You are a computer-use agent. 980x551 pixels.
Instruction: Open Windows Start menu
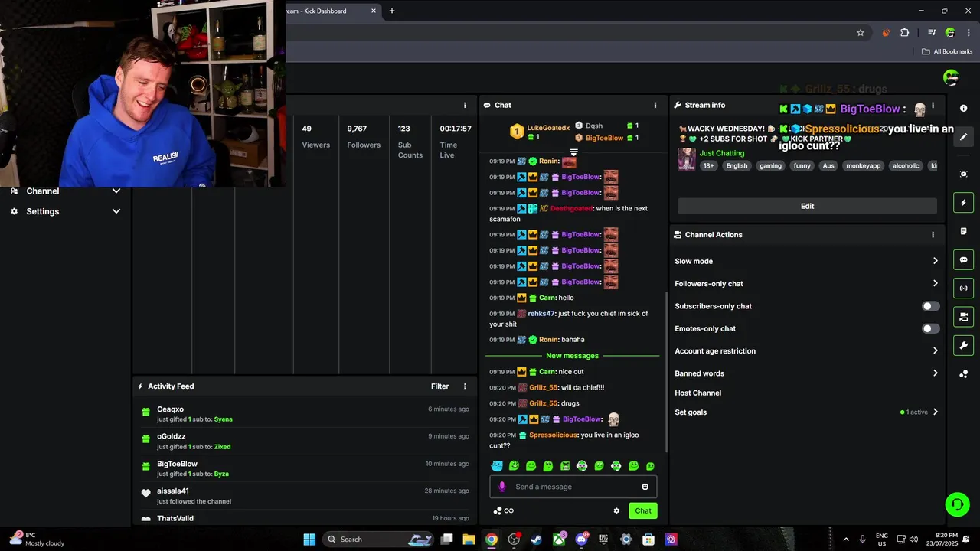pos(309,540)
